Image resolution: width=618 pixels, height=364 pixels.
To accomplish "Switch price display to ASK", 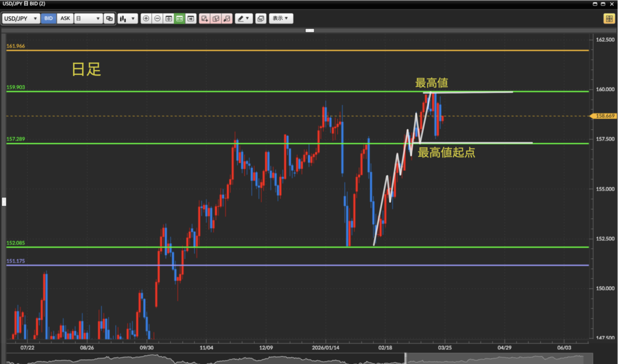I will 65,19.
